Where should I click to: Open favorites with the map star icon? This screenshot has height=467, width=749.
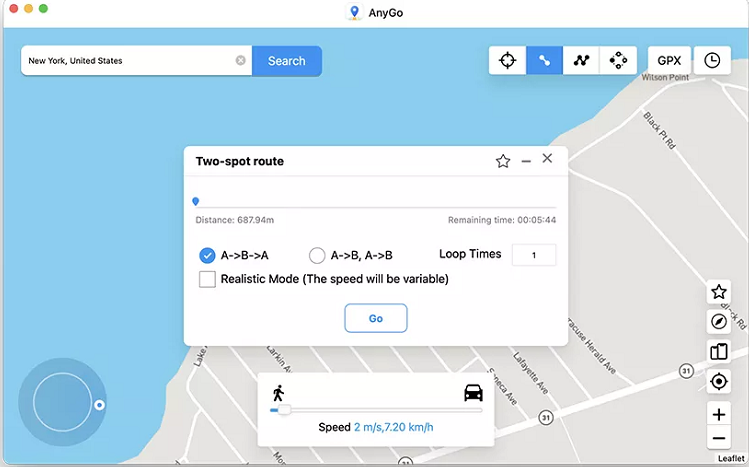(x=719, y=292)
